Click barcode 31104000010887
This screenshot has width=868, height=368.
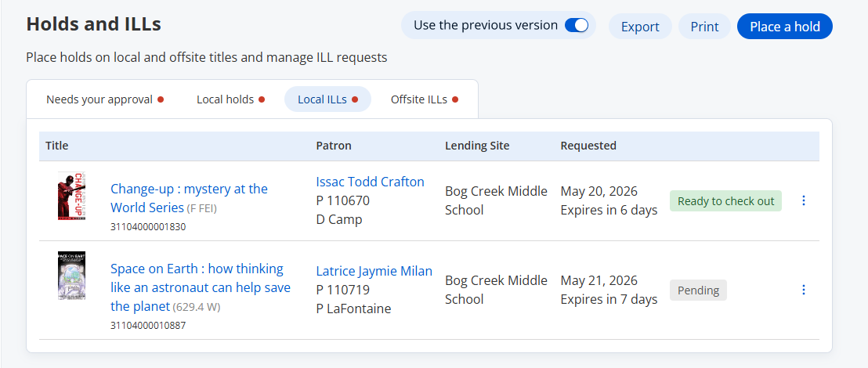(148, 326)
